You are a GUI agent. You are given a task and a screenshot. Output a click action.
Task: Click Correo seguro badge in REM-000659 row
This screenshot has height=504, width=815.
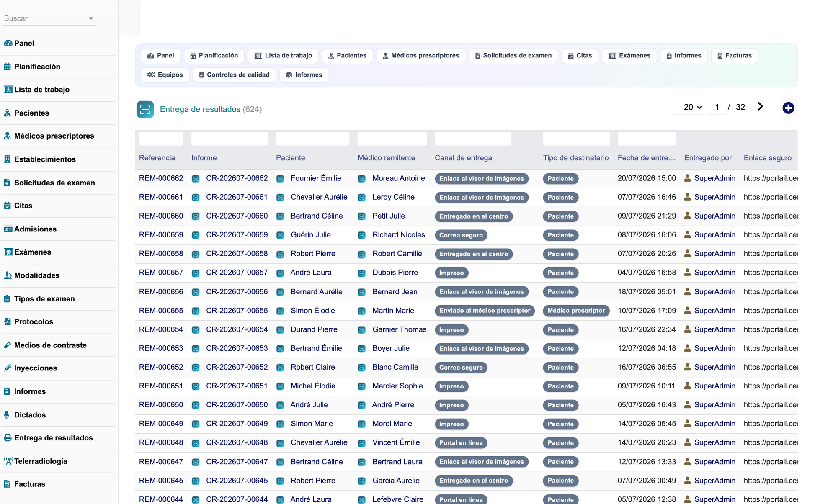pos(461,235)
